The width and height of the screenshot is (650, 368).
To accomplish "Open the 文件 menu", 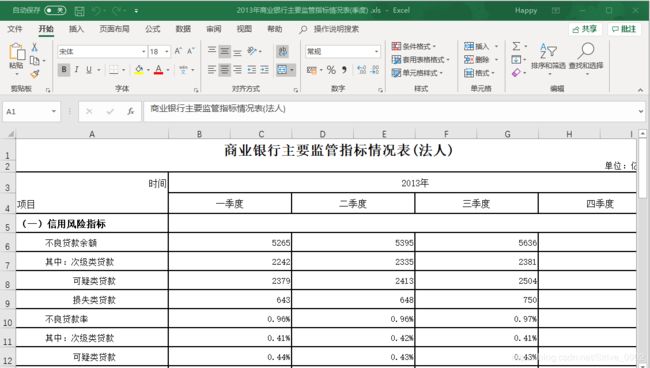I will tap(15, 29).
